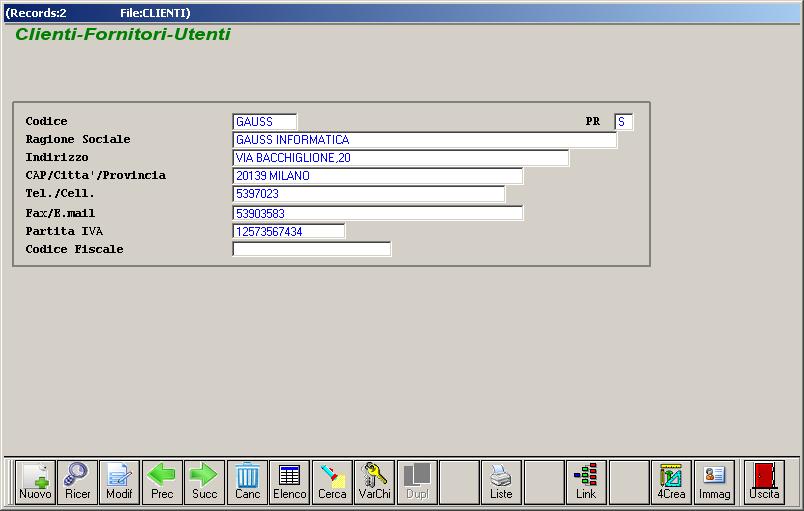Viewport: 804px width, 511px height.
Task: Click the Tel./Cell. field 5397023
Action: tap(369, 194)
